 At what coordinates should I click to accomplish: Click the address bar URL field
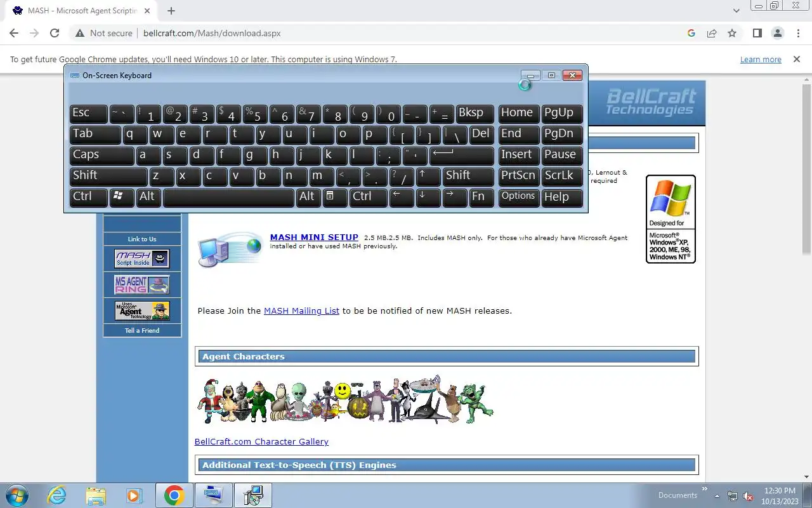406,33
